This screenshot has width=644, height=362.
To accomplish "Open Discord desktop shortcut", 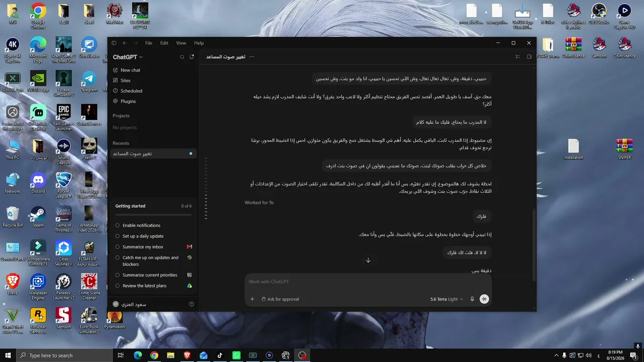I will point(38,183).
